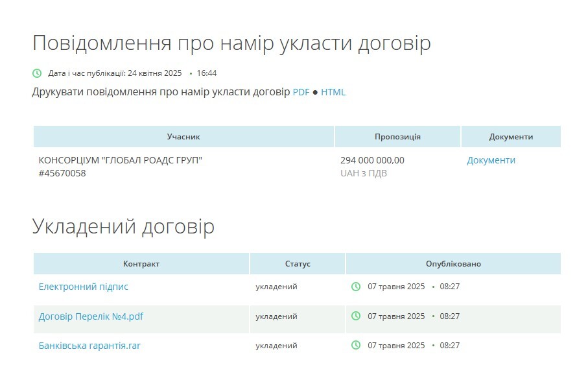The width and height of the screenshot is (588, 380).
Task: Click clock icon beside publication date 24 квітня
Action: point(37,73)
